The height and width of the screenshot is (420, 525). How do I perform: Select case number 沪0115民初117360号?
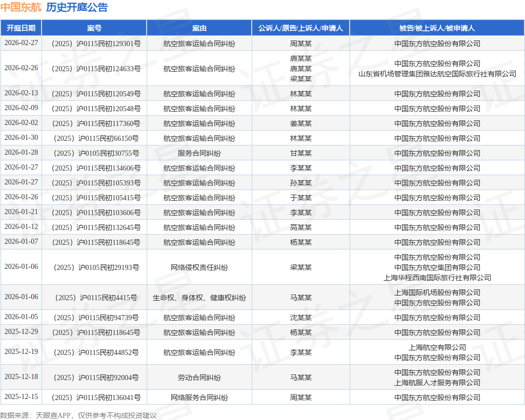96,123
